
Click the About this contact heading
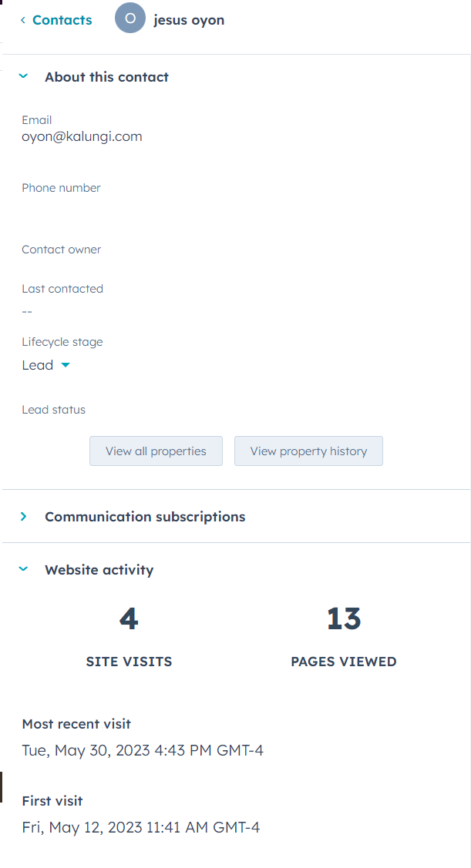tap(106, 77)
